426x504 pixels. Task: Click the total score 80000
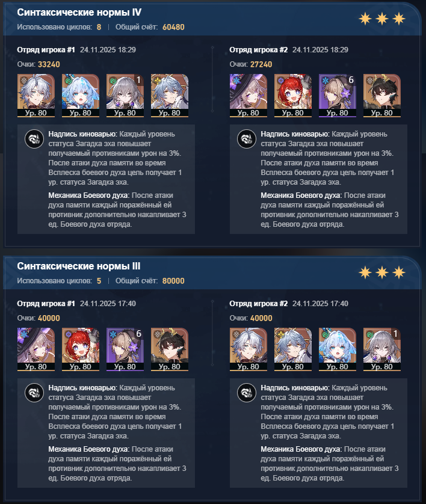tap(173, 281)
